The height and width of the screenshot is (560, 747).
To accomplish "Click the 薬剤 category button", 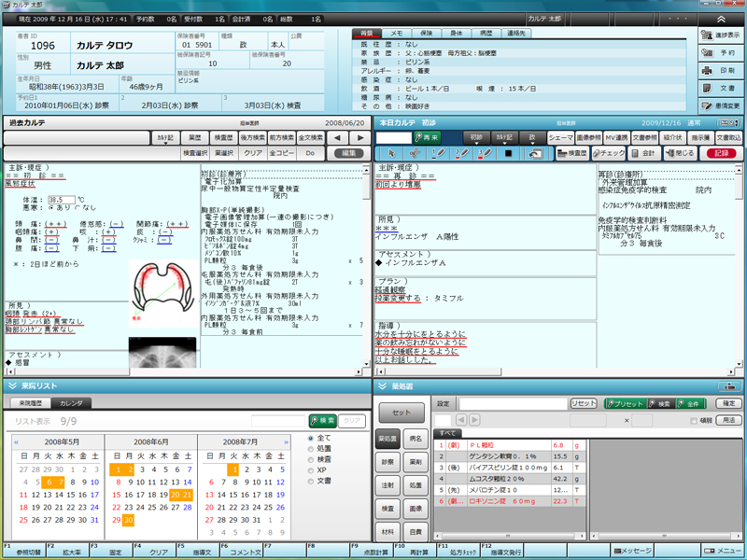I will [416, 461].
